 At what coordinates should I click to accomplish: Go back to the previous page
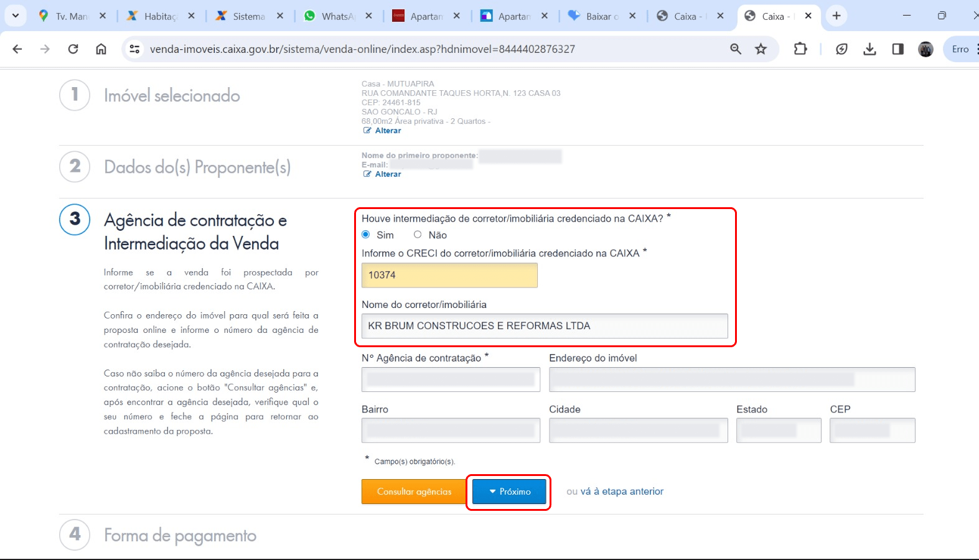17,49
